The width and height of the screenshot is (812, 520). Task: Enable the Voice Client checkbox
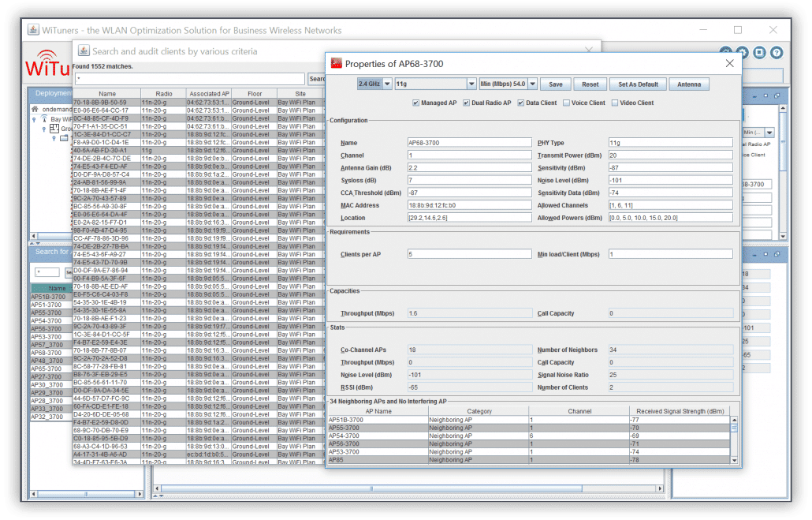[x=566, y=103]
